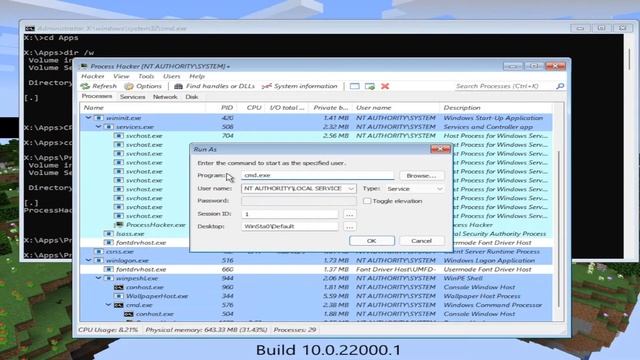Sort by the Name column header
Image resolution: width=640 pixels, height=360 pixels.
click(142, 108)
